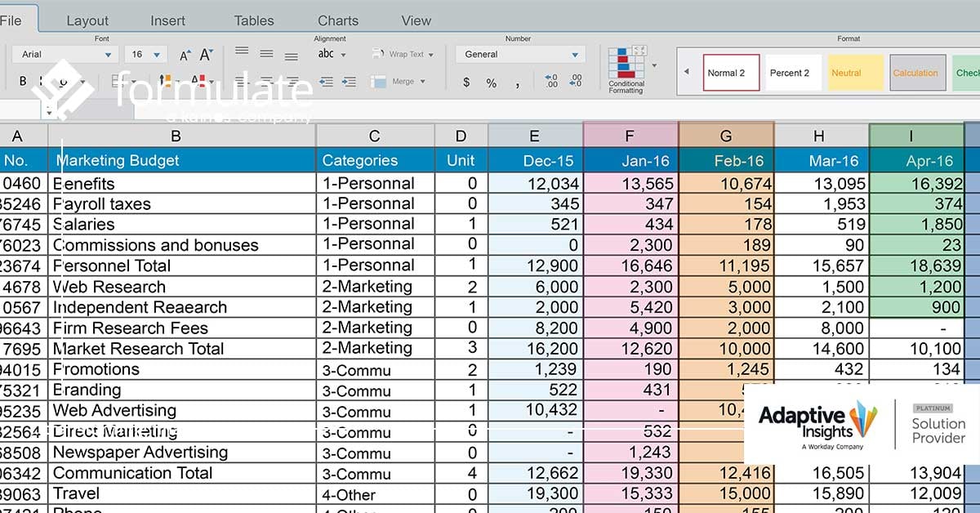Open the Arial font name dropdown
The image size is (980, 513).
coord(108,55)
